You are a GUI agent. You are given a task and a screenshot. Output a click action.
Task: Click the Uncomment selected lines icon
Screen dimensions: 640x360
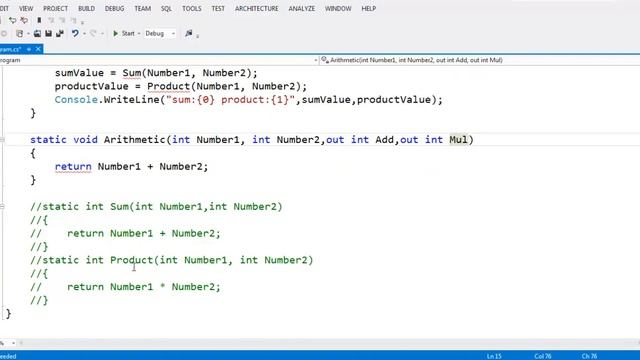click(24, 20)
